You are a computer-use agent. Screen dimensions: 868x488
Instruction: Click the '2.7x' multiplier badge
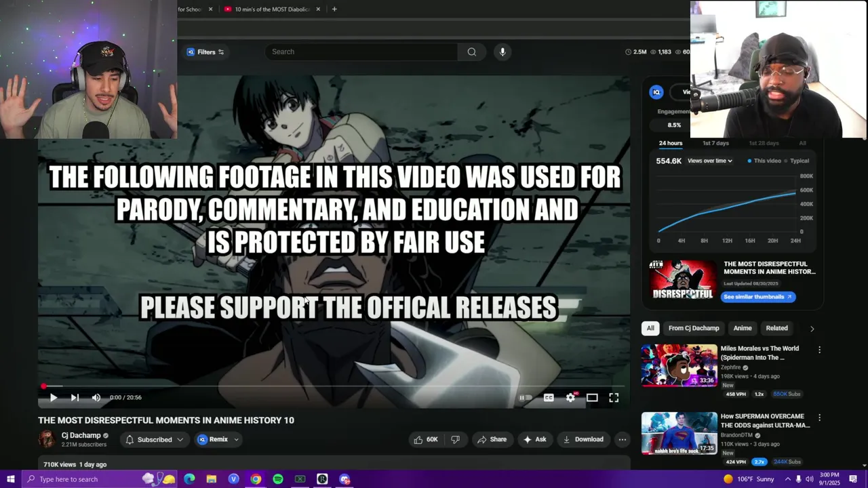point(759,462)
